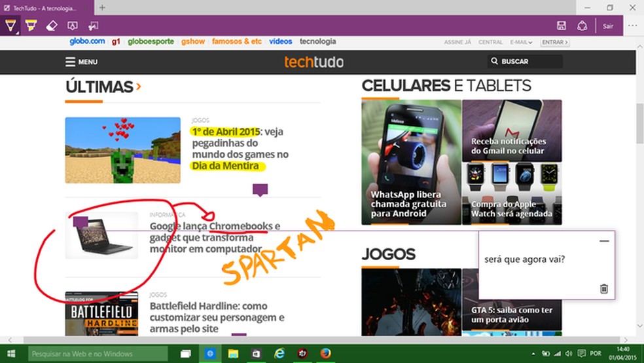This screenshot has width=644, height=363.
Task: Minimize the typed note box
Action: [603, 241]
